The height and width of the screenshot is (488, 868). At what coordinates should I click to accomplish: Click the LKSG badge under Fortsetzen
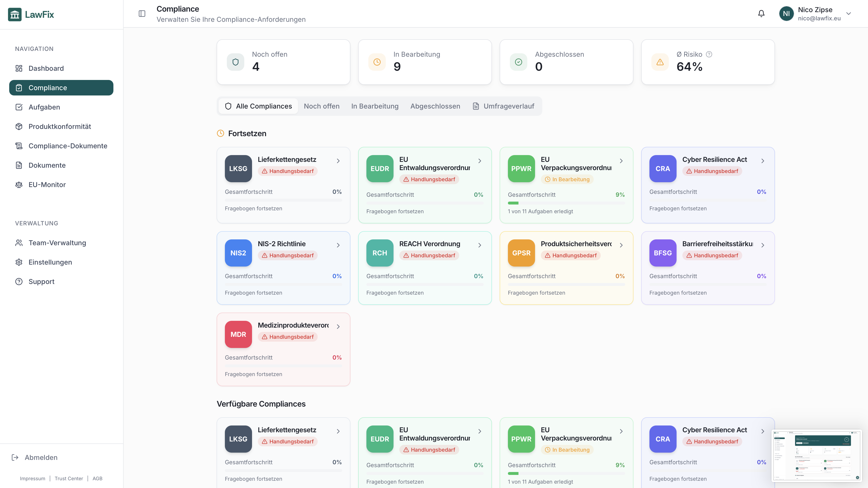[x=238, y=168]
